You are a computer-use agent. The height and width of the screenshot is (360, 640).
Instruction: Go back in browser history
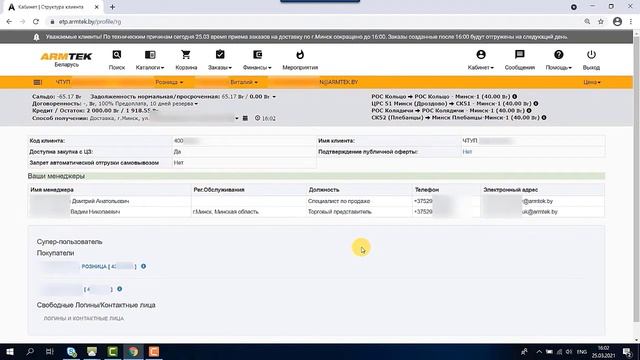pos(9,22)
